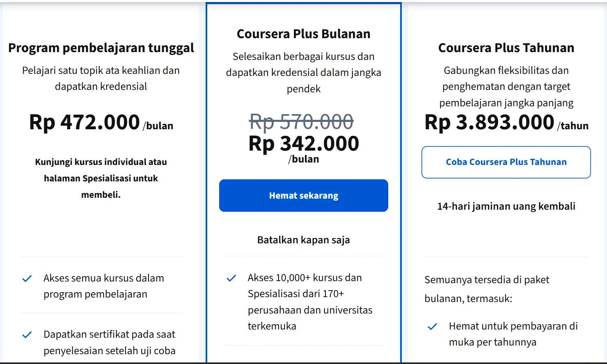Click "Semuanya tersedia di paket bulanan" text
The height and width of the screenshot is (364, 607).
(x=487, y=289)
